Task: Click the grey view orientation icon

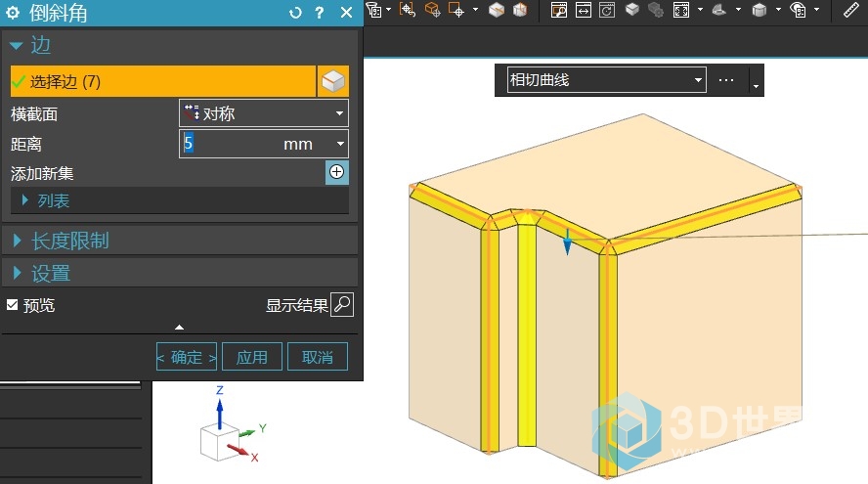Action: tap(719, 10)
